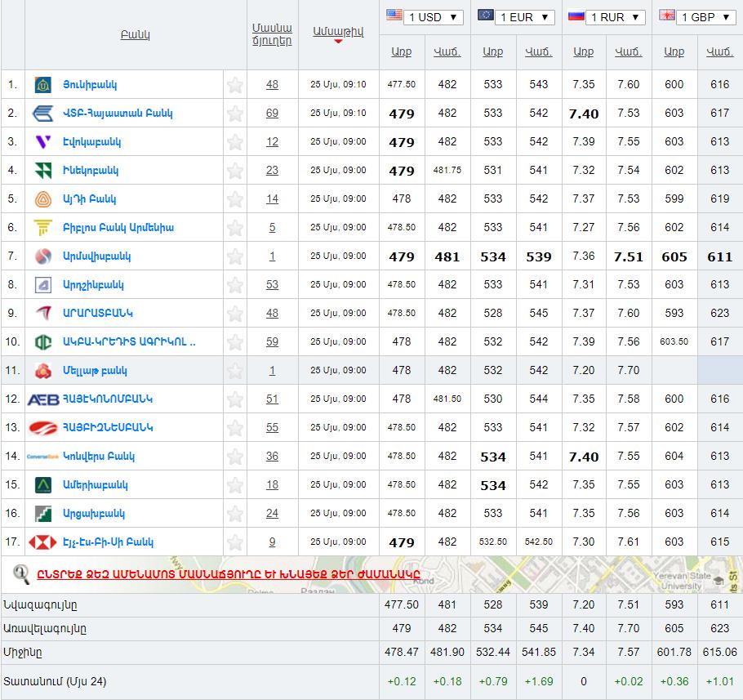Viewport: 743px width, 700px height.
Task: Open branch count 69 link
Action: click(x=272, y=114)
